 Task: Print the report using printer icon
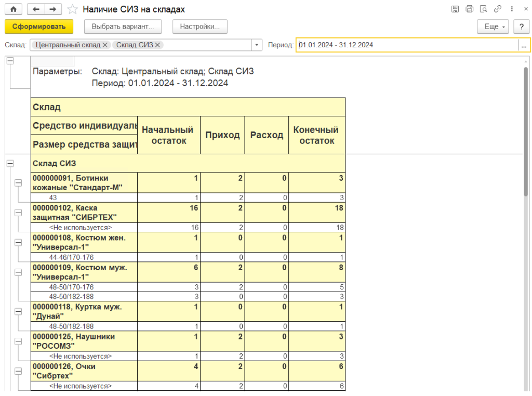[470, 9]
